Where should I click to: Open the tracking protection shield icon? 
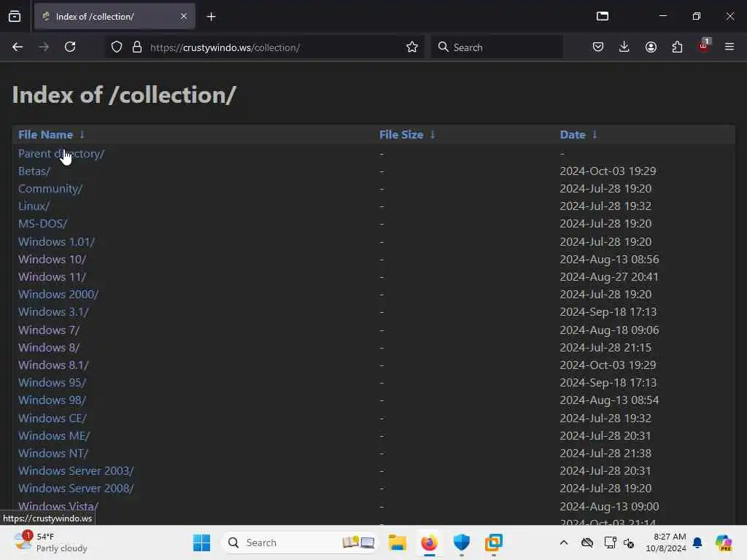pyautogui.click(x=117, y=47)
